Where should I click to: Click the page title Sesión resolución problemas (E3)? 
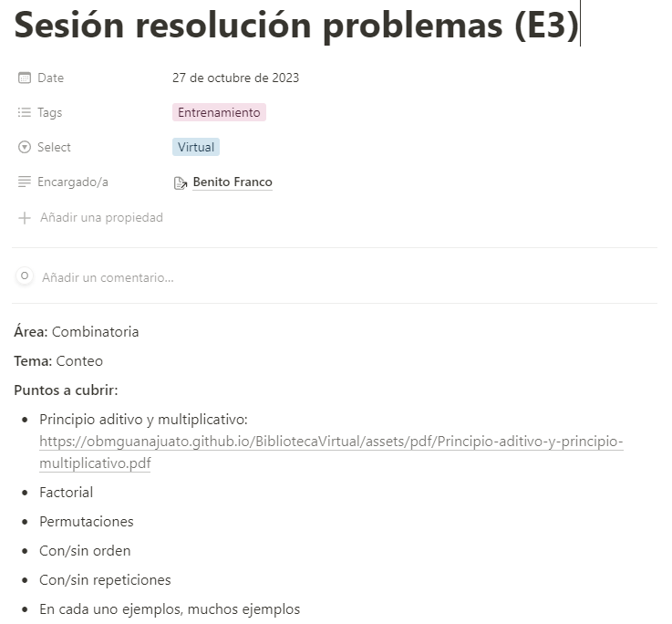point(296,25)
